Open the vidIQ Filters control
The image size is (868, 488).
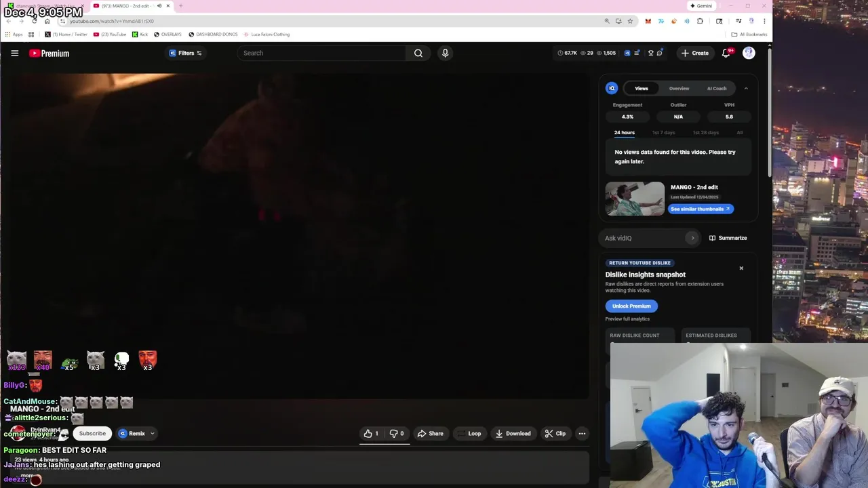185,53
